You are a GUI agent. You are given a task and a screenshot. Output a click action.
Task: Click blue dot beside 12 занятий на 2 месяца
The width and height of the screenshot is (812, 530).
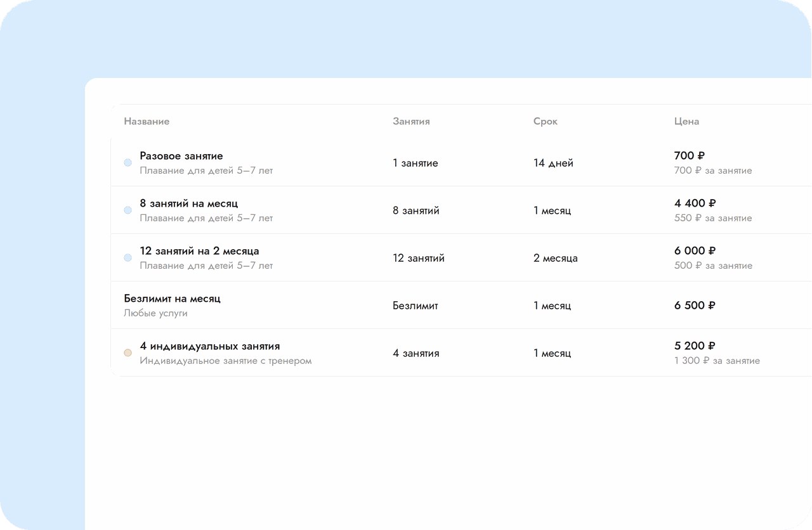(x=128, y=258)
